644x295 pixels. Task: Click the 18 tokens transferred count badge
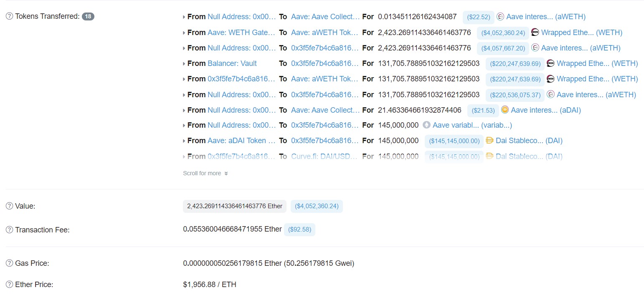pos(88,17)
